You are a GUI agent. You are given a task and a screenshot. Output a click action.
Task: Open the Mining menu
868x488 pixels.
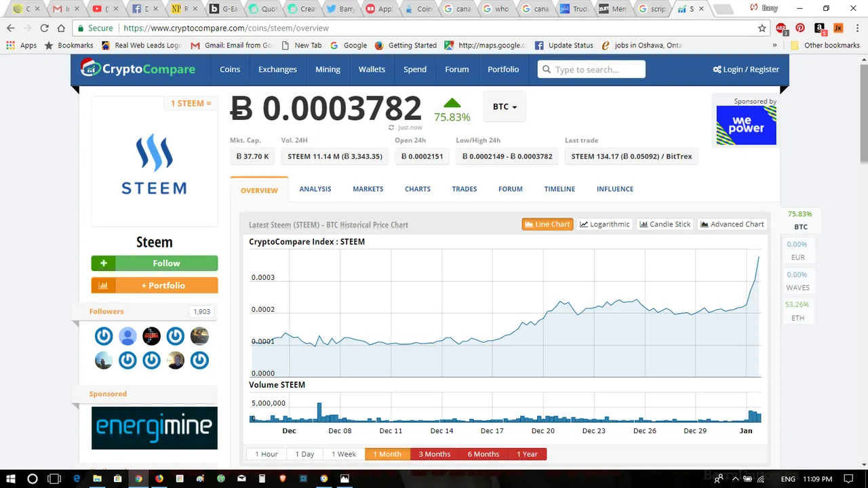point(328,69)
